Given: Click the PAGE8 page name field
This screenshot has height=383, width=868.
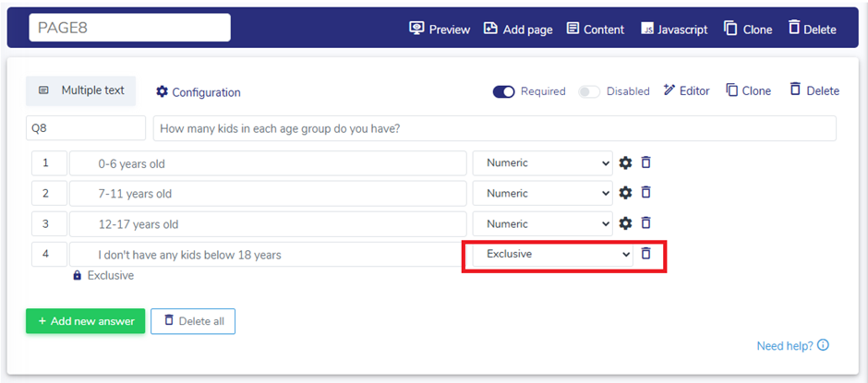Looking at the screenshot, I should [x=129, y=29].
